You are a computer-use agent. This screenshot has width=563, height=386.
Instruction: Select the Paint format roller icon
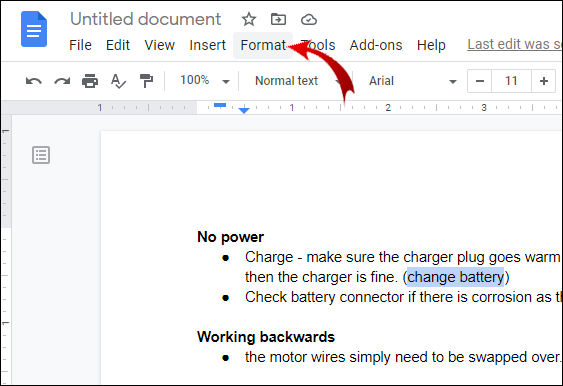pos(146,81)
